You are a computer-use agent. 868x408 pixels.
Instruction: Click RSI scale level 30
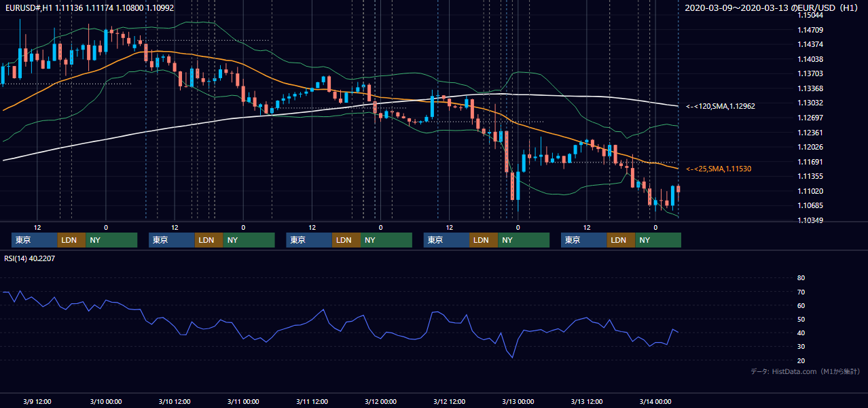[x=801, y=347]
